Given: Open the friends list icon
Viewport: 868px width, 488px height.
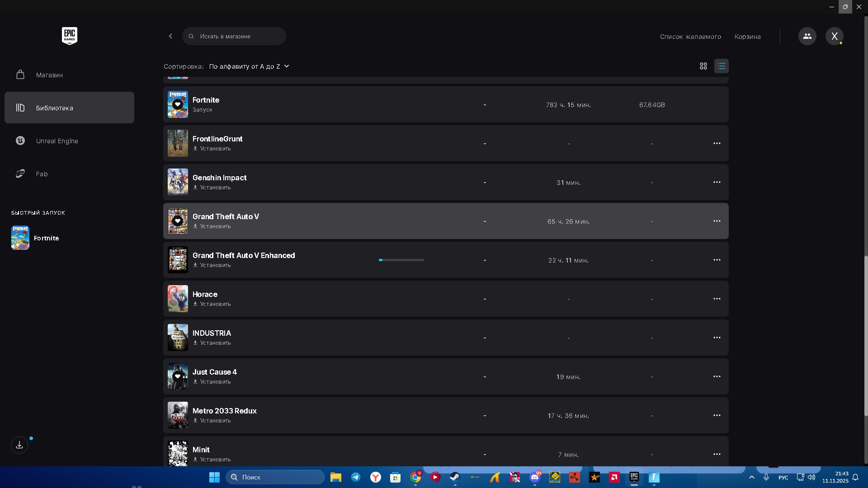Looking at the screenshot, I should coord(807,36).
